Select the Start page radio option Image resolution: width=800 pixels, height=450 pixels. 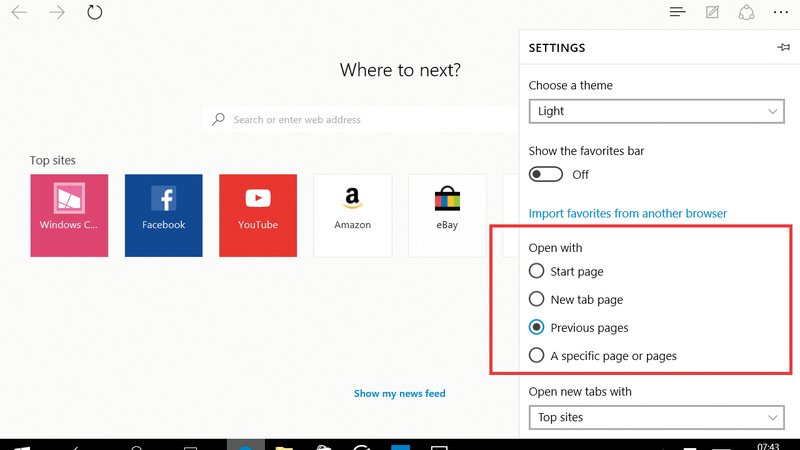(x=537, y=271)
